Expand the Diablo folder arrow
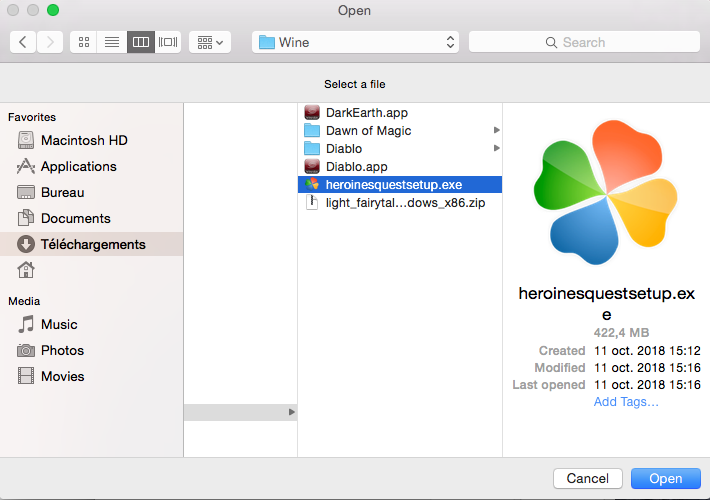The width and height of the screenshot is (710, 500). tap(496, 149)
